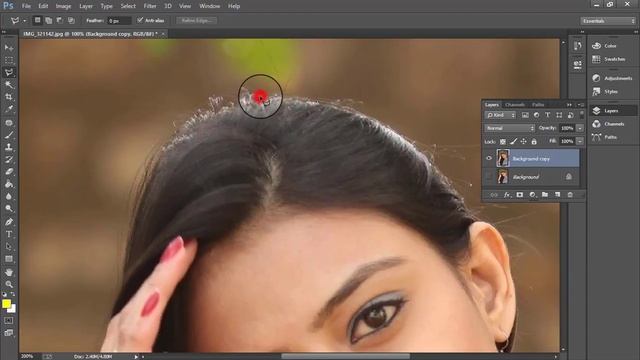Screen dimensions: 640x360
Task: Create a new layer icon
Action: coord(558,195)
